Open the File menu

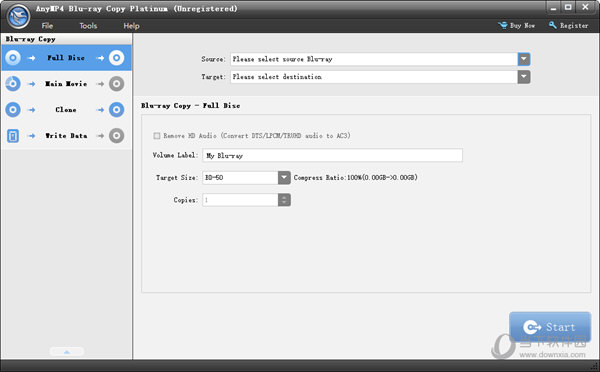tap(47, 26)
